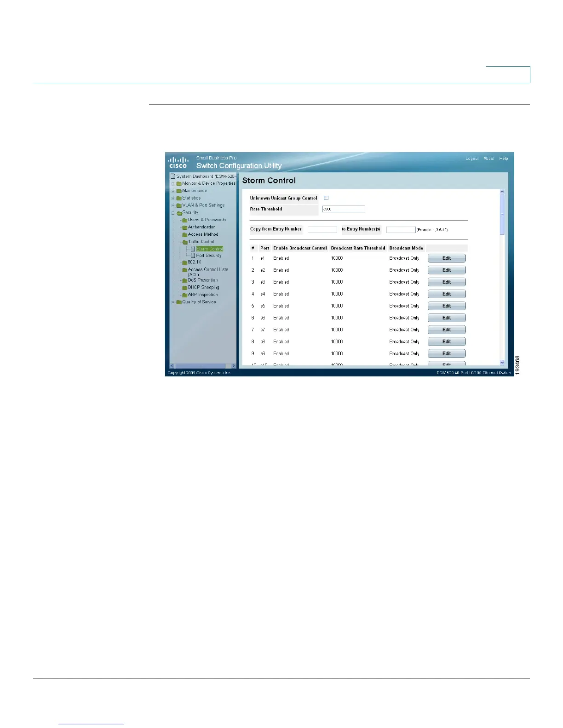Click the Enable Broadcast Control column header

[300, 248]
